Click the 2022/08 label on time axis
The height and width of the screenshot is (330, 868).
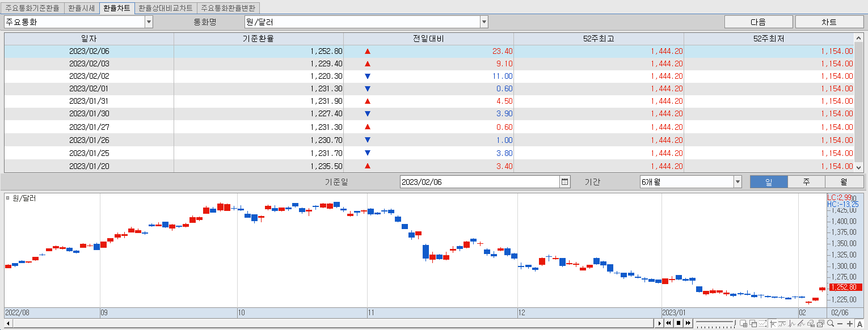pos(16,312)
